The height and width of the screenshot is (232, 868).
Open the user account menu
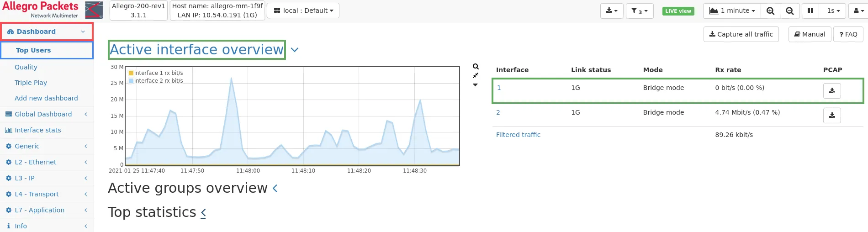[858, 11]
